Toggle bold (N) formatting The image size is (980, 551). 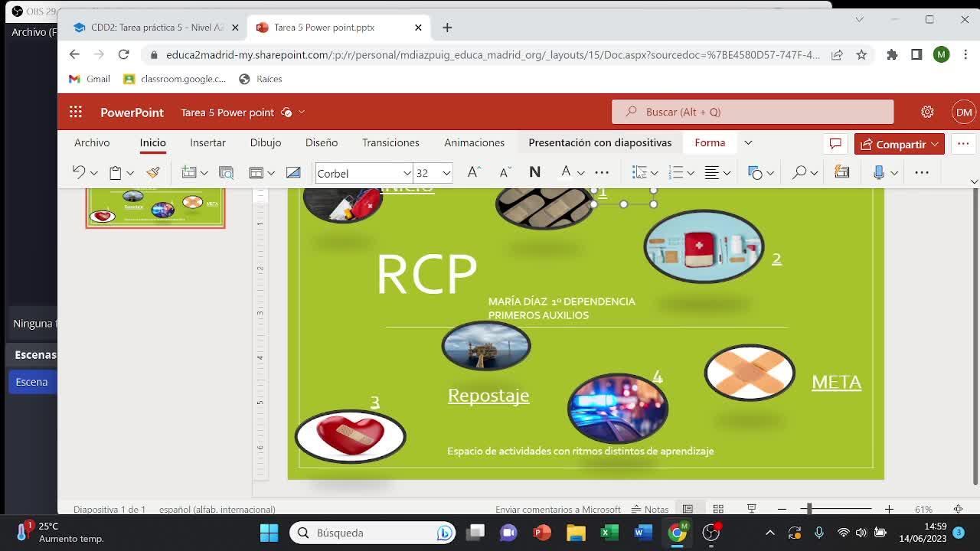coord(534,172)
